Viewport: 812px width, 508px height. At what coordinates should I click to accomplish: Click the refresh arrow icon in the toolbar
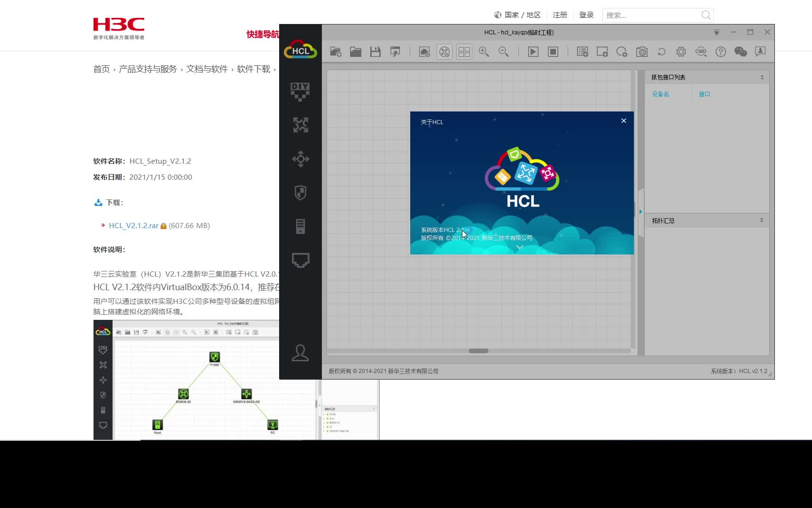662,52
